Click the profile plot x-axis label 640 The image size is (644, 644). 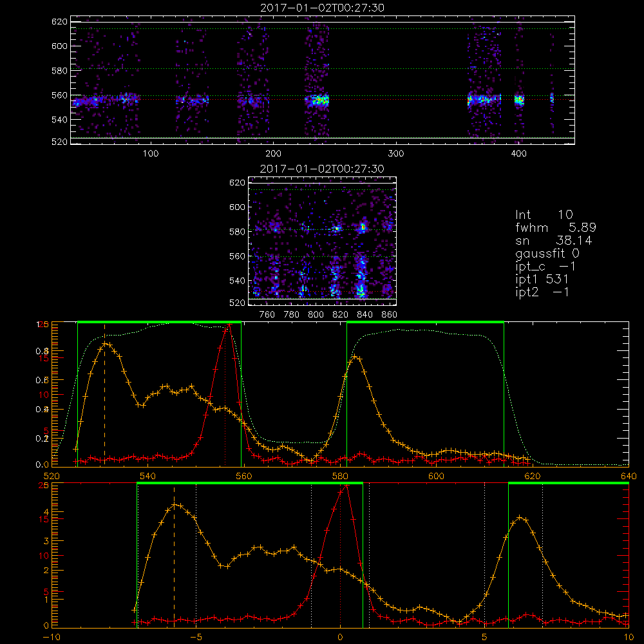click(x=629, y=476)
